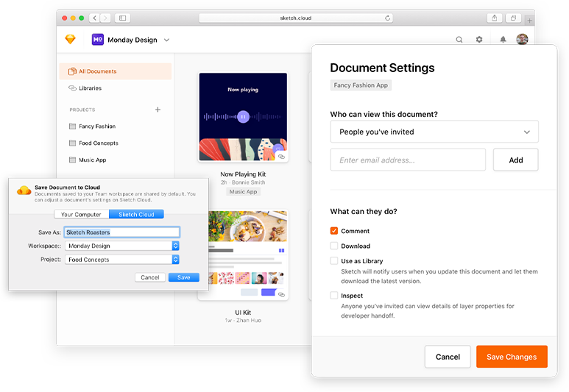This screenshot has height=392, width=569.
Task: Enable the Use as Library checkbox
Action: click(x=334, y=261)
